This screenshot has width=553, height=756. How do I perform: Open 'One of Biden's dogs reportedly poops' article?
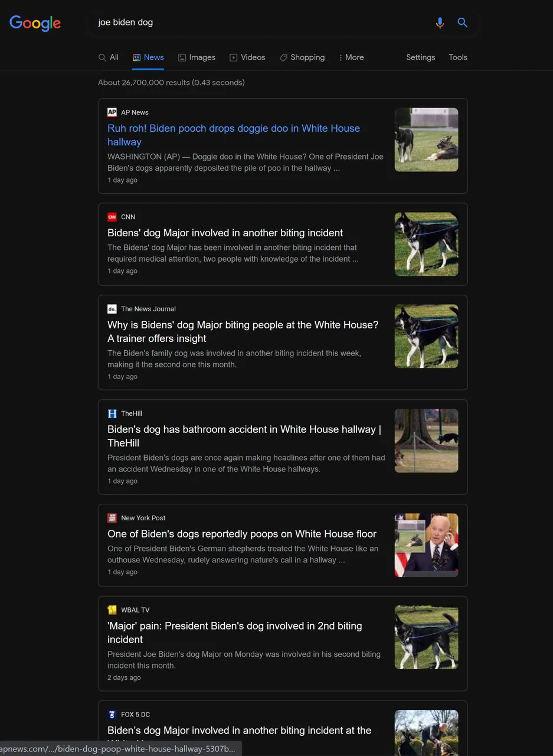pos(242,534)
